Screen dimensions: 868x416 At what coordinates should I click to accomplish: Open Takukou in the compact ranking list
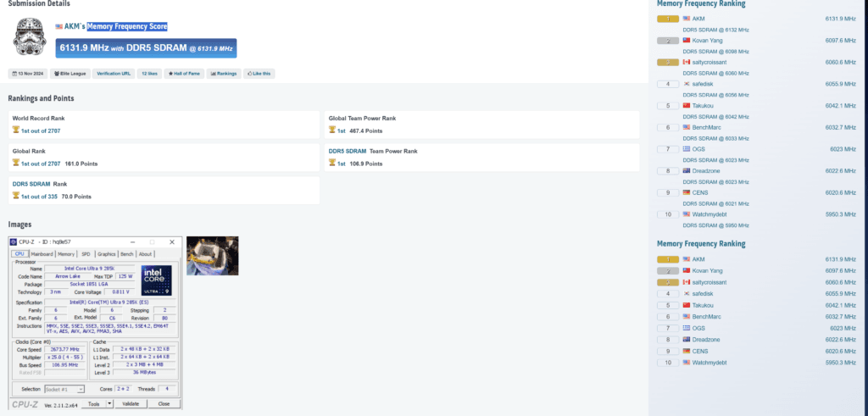[x=703, y=305]
